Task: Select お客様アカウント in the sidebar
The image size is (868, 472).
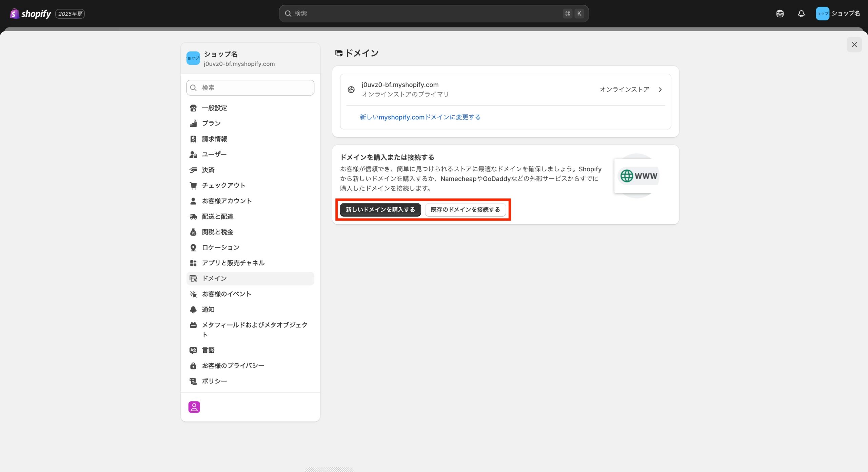Action: [x=226, y=201]
